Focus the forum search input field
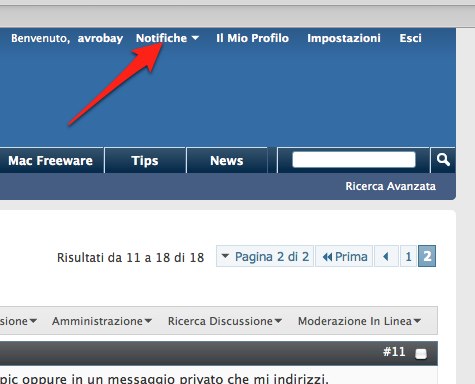The width and height of the screenshot is (475, 384). (354, 160)
